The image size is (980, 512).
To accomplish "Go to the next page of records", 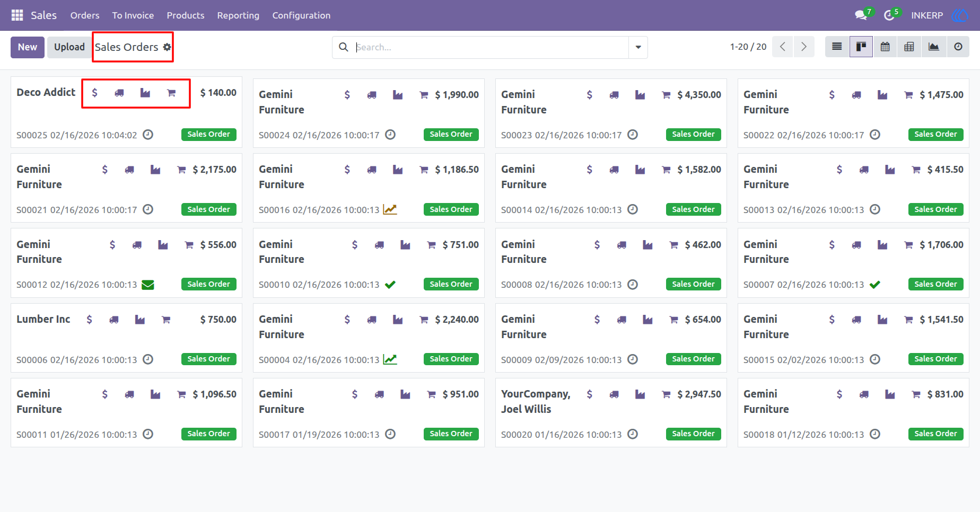I will tap(804, 47).
